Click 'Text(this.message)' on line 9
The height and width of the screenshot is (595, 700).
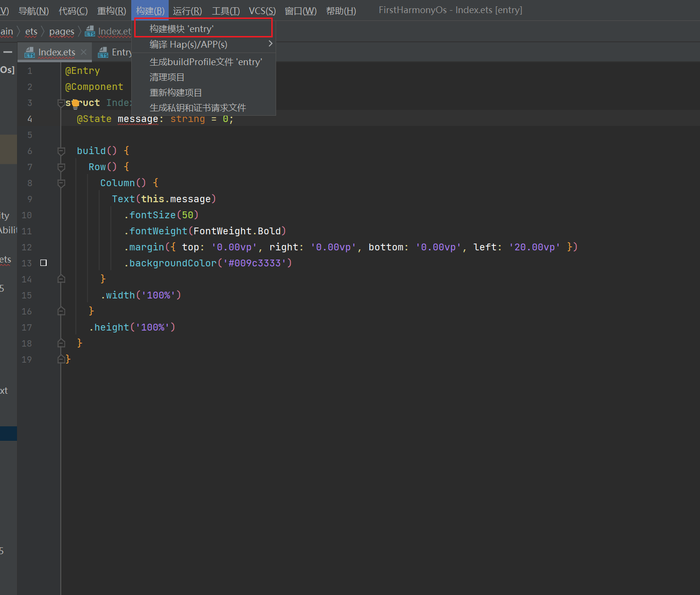[164, 199]
